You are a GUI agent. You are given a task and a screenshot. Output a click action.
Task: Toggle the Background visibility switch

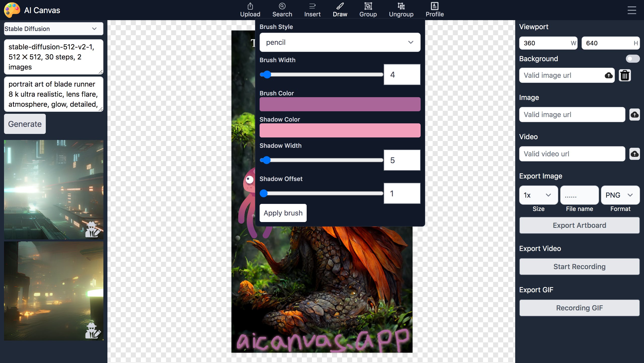tap(632, 58)
